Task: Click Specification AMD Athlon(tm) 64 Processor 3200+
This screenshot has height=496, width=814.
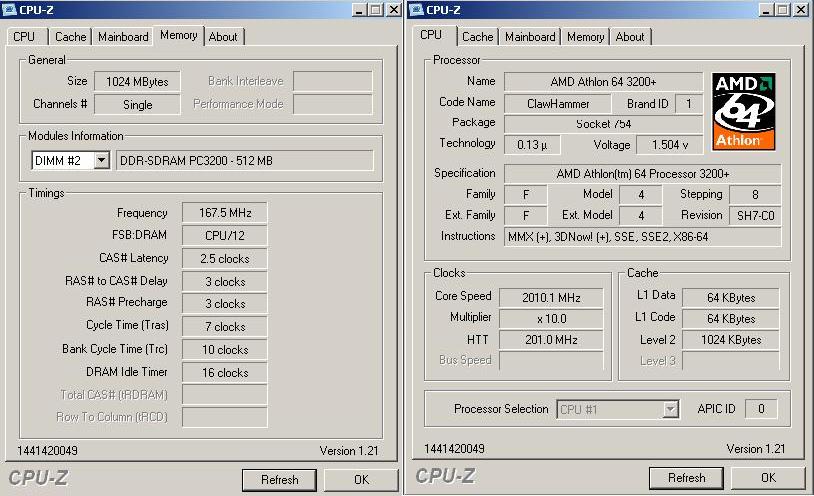Action: pyautogui.click(x=643, y=174)
